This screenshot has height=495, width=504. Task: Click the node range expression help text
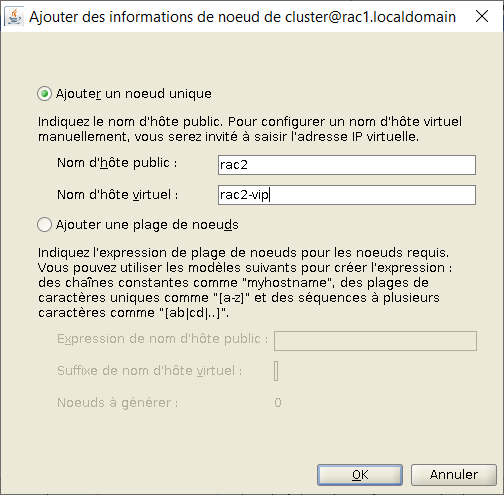click(245, 283)
